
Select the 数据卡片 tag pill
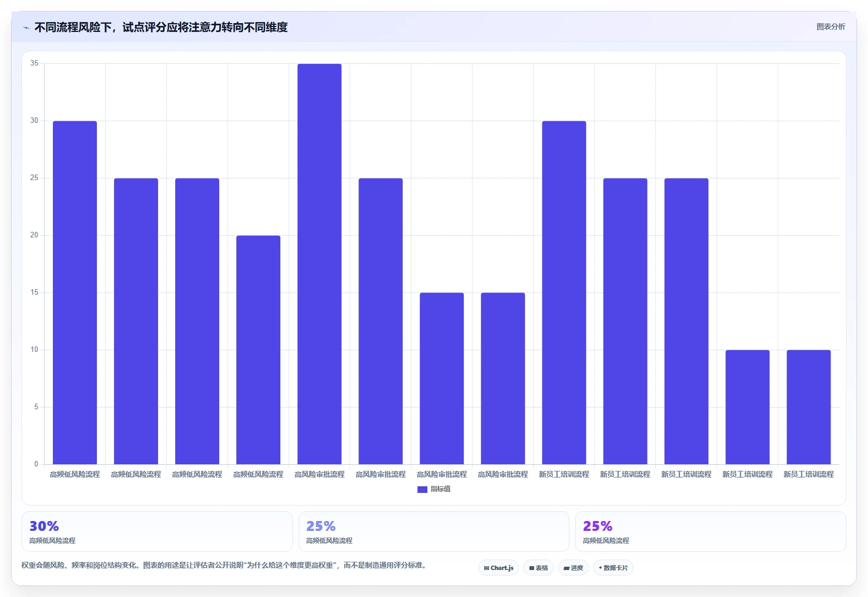tap(613, 568)
